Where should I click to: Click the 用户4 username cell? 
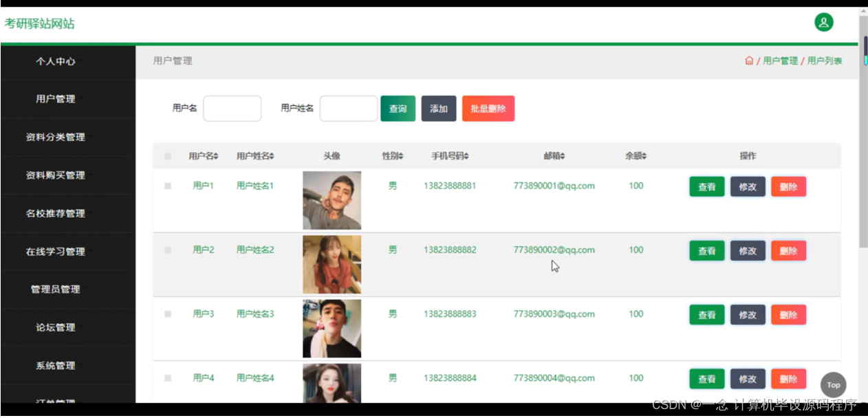tap(204, 377)
